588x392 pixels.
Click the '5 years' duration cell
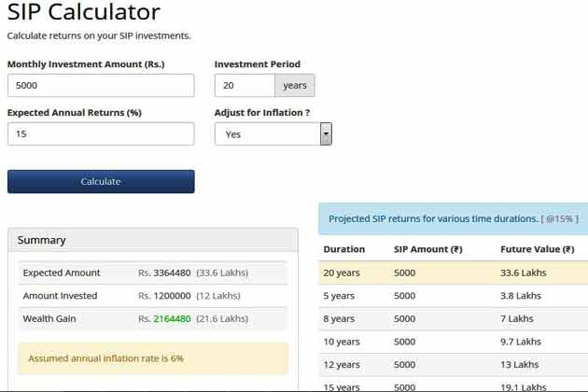click(x=339, y=296)
